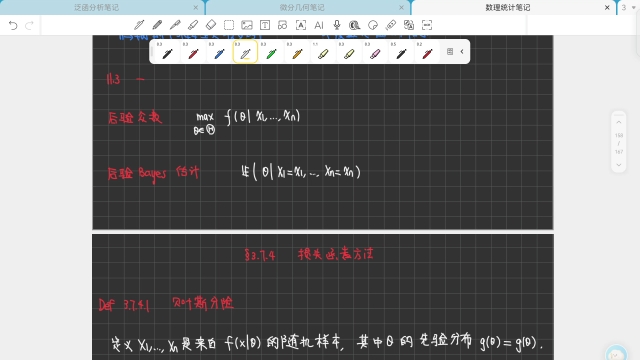Open the tab count dropdown showing 3
Image resolution: width=640 pixels, height=360 pixels.
(x=628, y=7)
